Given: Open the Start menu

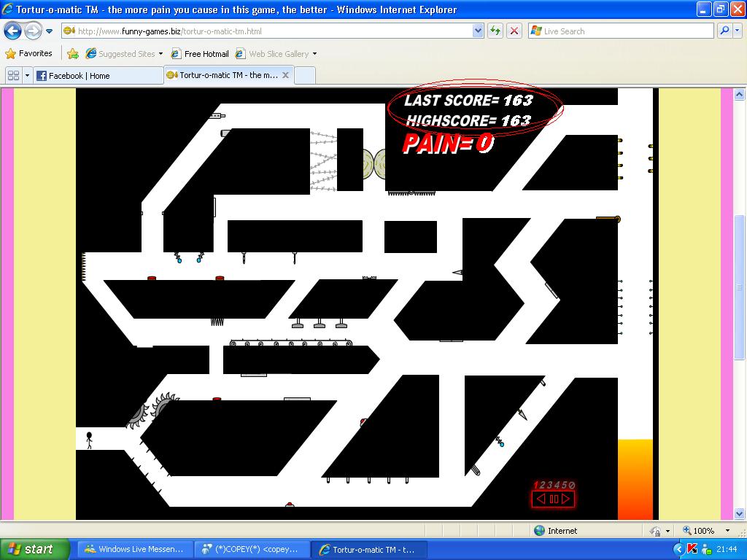Looking at the screenshot, I should tap(32, 548).
